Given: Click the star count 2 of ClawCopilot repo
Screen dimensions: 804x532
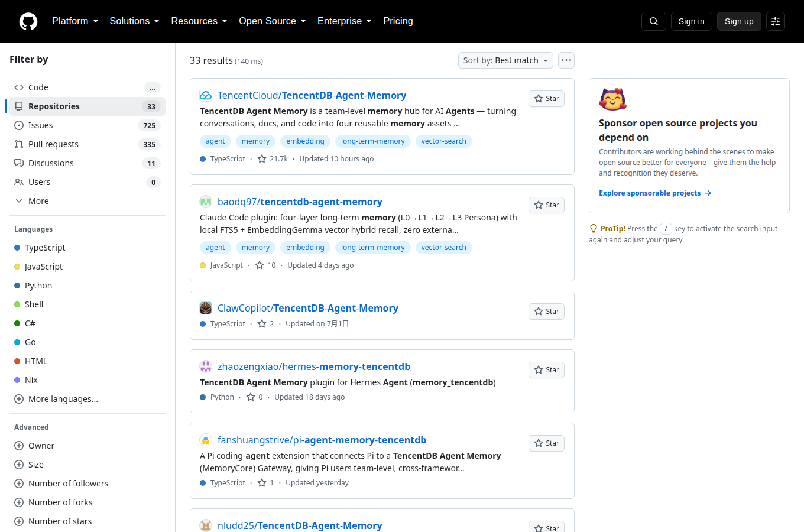Looking at the screenshot, I should (265, 324).
